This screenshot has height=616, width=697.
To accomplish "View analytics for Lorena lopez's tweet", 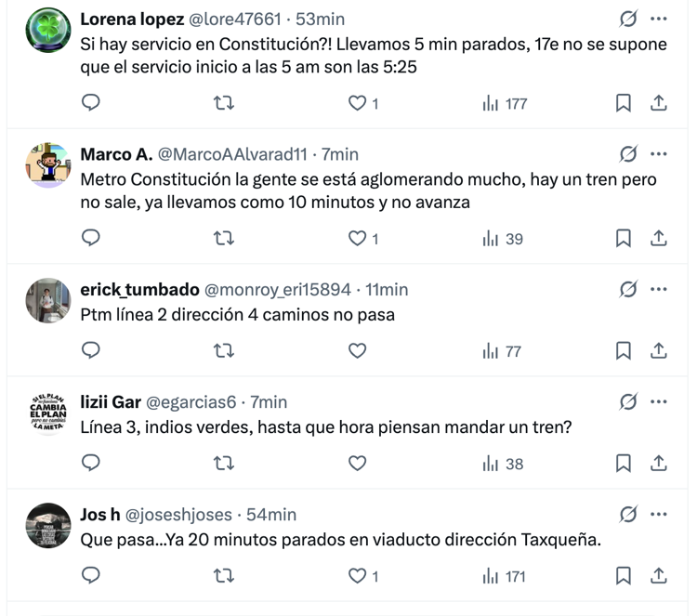I will [x=505, y=103].
